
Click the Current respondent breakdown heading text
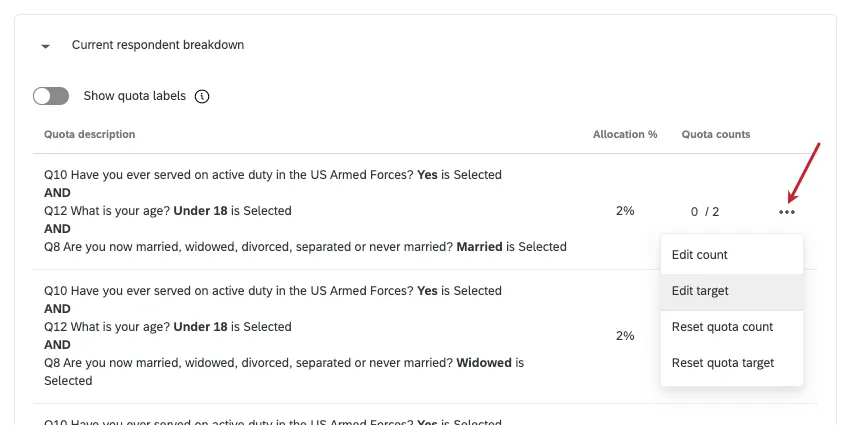coord(158,45)
